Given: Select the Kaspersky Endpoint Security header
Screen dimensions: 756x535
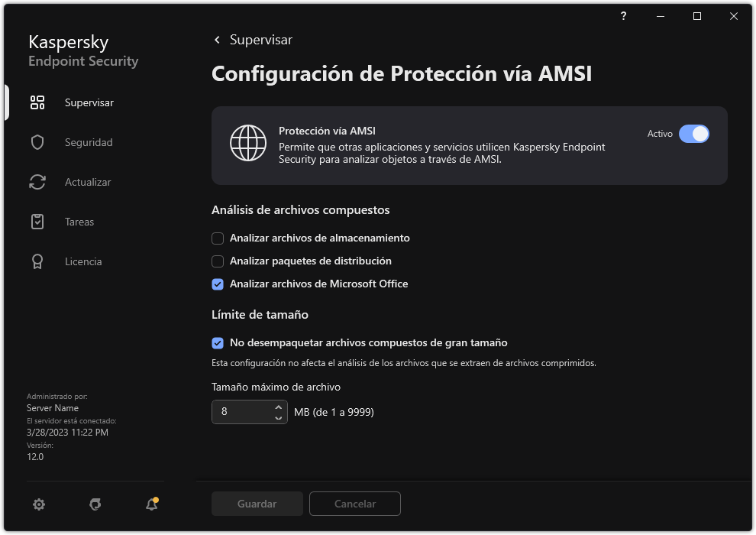Looking at the screenshot, I should coord(82,50).
